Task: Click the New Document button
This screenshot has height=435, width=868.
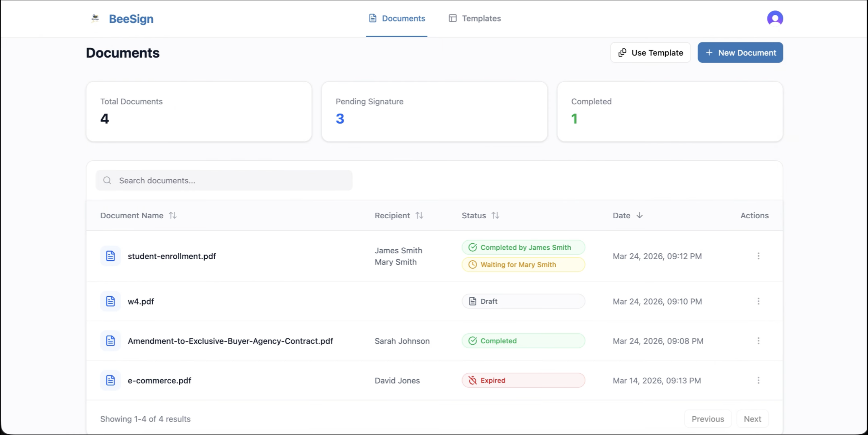Action: click(740, 53)
